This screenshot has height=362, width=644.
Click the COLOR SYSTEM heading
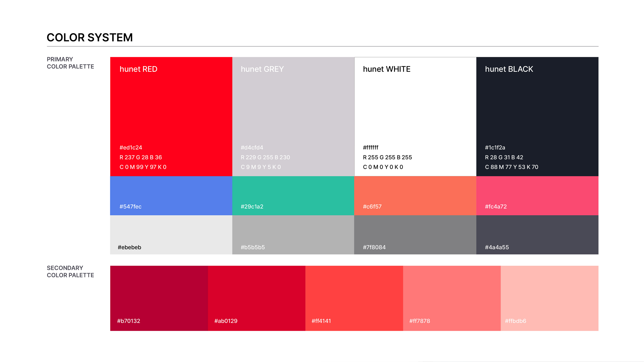click(90, 38)
